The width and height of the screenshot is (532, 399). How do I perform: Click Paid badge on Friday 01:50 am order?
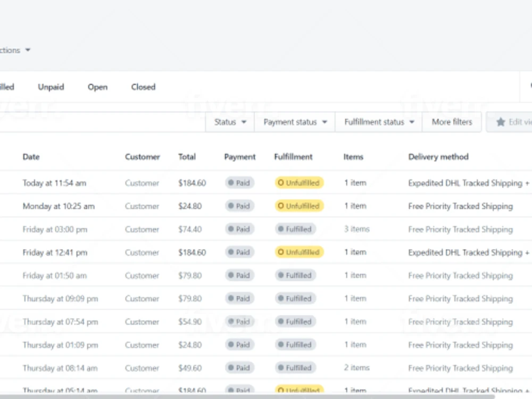[239, 275]
